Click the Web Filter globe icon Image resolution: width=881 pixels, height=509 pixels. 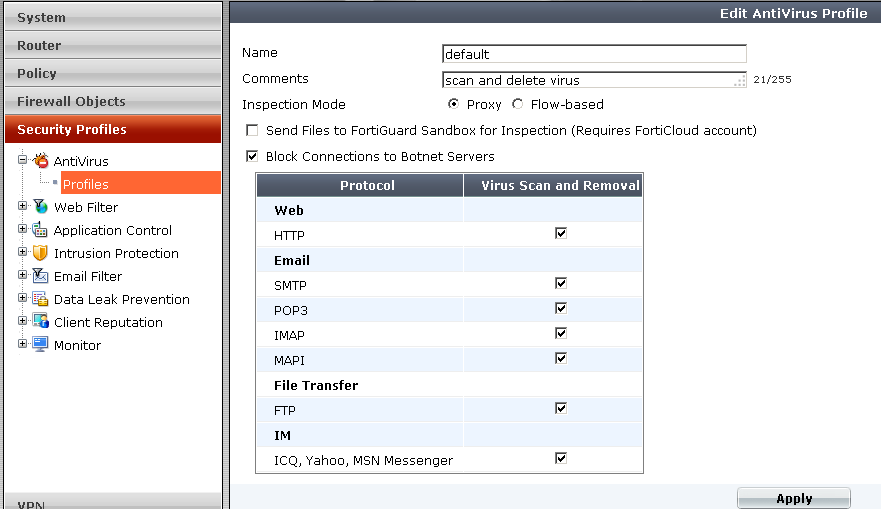[x=40, y=207]
